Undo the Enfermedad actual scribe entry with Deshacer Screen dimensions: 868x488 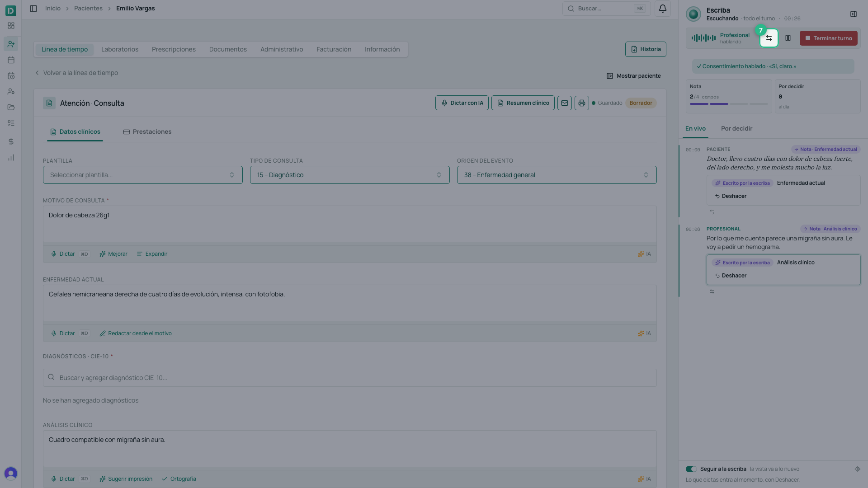coord(731,196)
